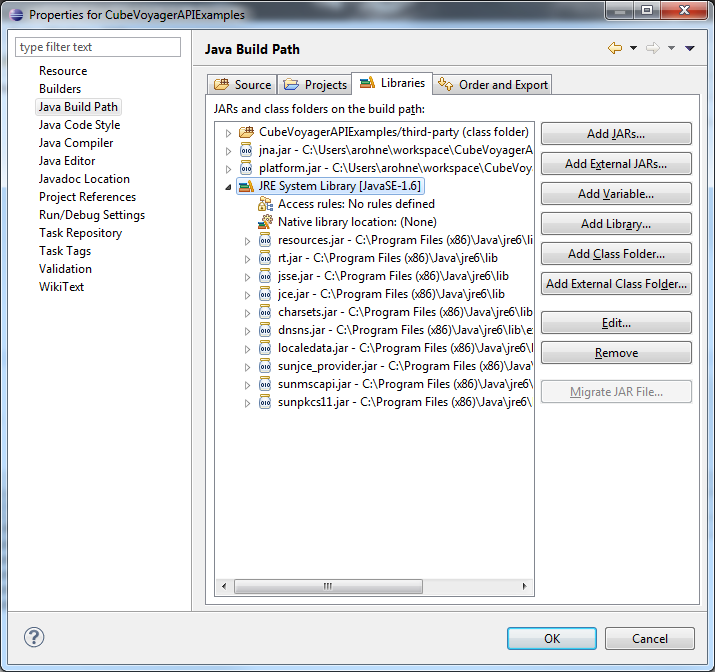
Task: Dismiss the dialog with Cancel
Action: pos(650,638)
